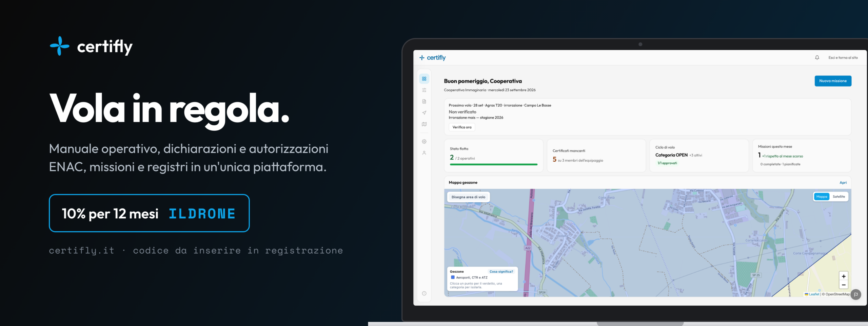Open the sliders icon in sidebar
Screen dimensions: 868x326
click(424, 90)
